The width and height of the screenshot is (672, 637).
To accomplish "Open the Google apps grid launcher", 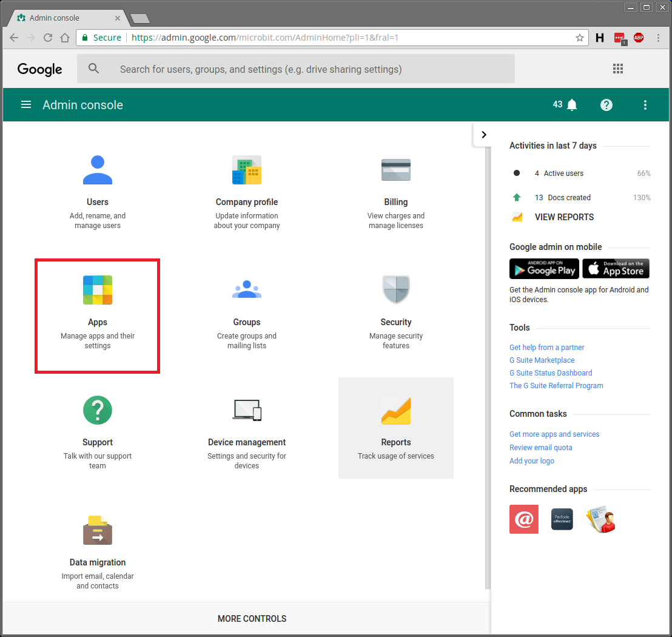I will tap(617, 69).
